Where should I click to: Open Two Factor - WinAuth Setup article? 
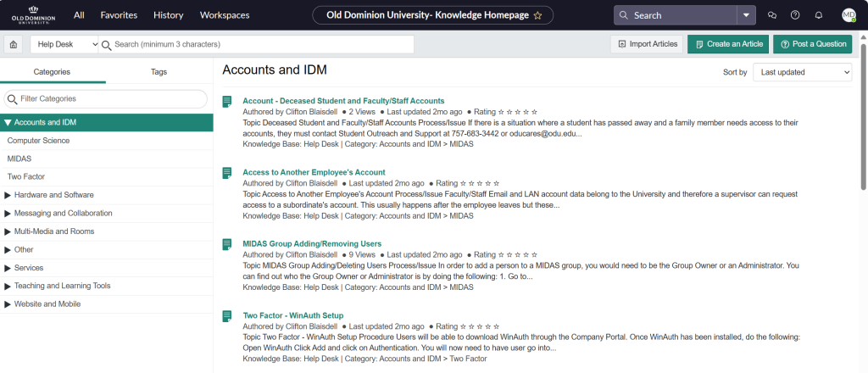pos(292,315)
